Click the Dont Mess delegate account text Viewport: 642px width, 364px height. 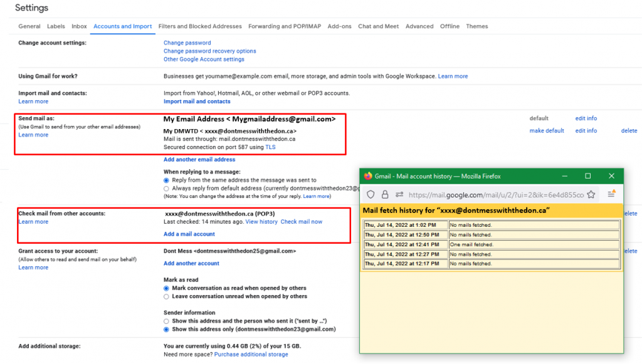tap(229, 251)
